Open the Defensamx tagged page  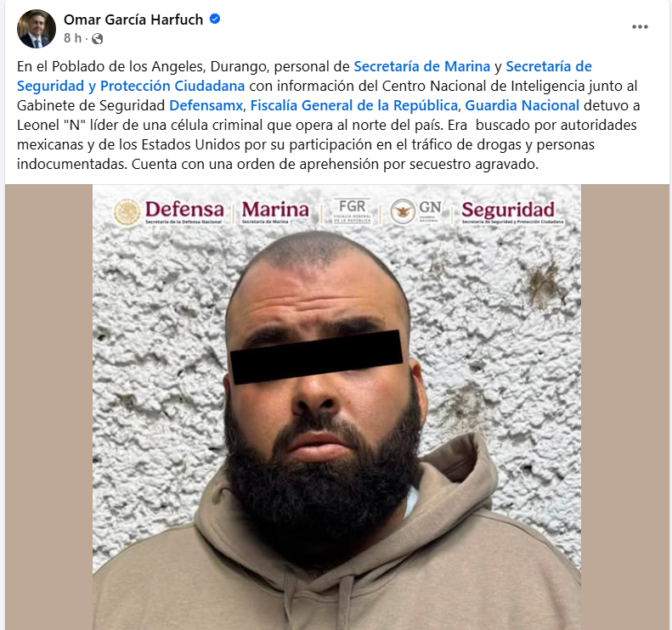(206, 105)
